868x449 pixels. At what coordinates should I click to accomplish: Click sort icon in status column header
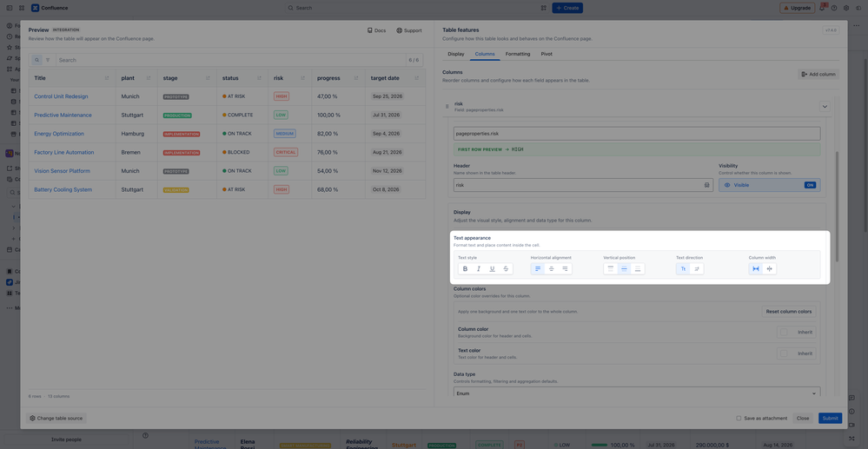point(260,78)
